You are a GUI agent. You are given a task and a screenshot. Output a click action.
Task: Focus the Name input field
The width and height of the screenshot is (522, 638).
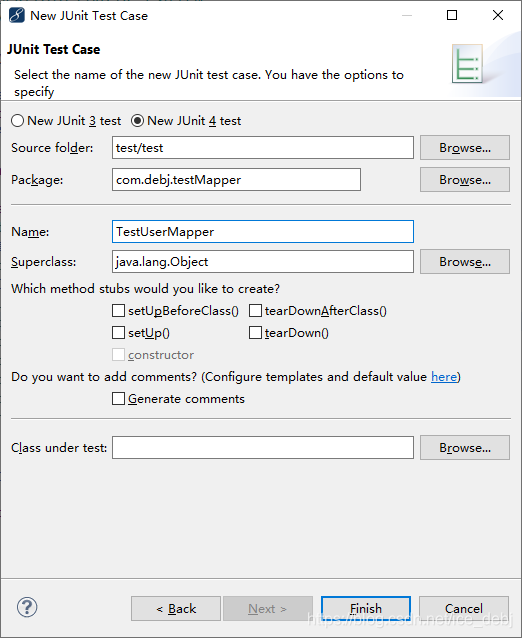pyautogui.click(x=263, y=232)
